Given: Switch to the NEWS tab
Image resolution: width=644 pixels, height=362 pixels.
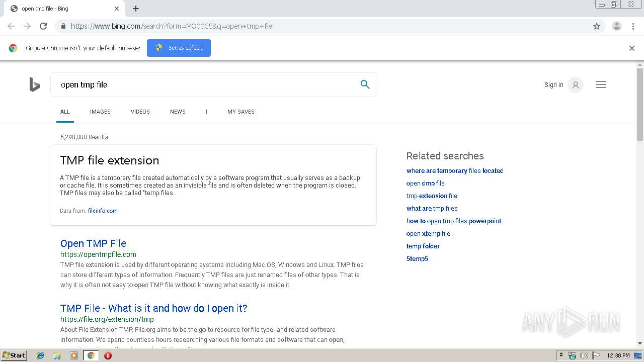Looking at the screenshot, I should tap(178, 112).
